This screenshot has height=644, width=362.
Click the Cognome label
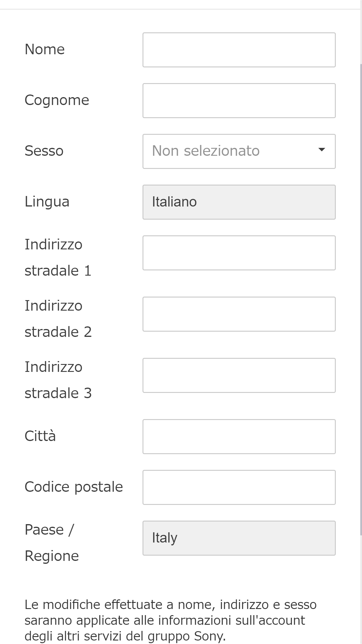coord(57,100)
